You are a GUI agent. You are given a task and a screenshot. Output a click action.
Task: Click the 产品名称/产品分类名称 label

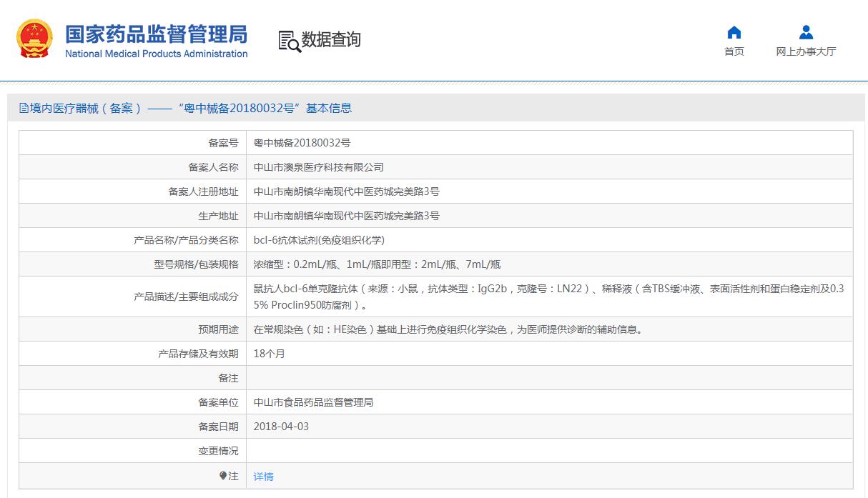point(186,240)
